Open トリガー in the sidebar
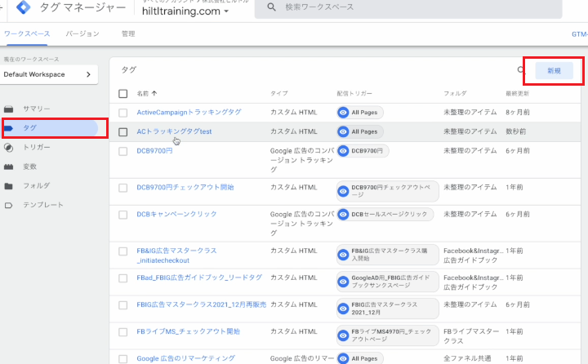 (37, 148)
